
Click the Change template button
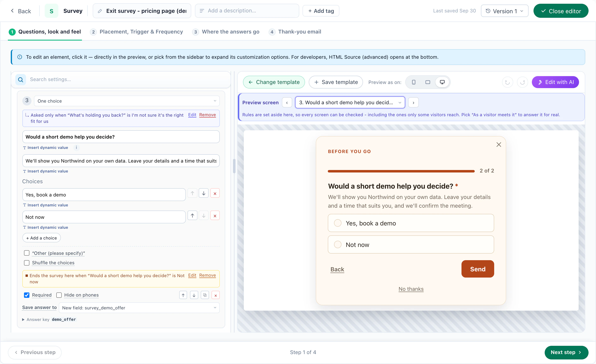274,82
